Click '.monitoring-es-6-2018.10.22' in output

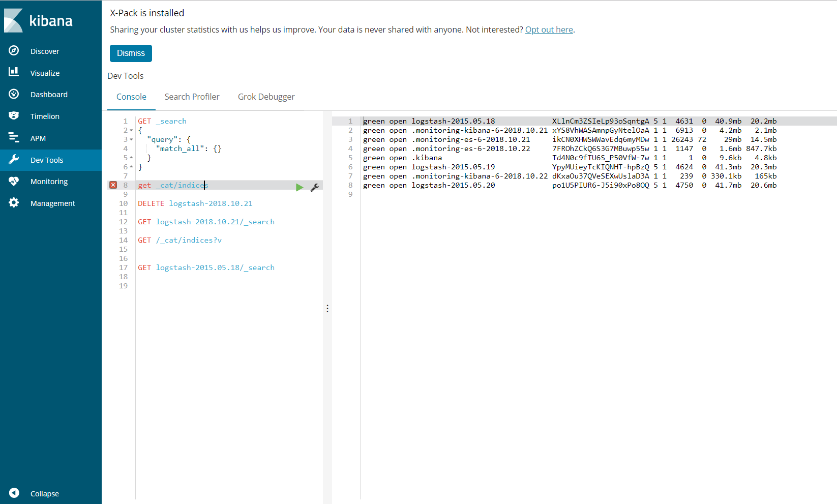pyautogui.click(x=471, y=149)
